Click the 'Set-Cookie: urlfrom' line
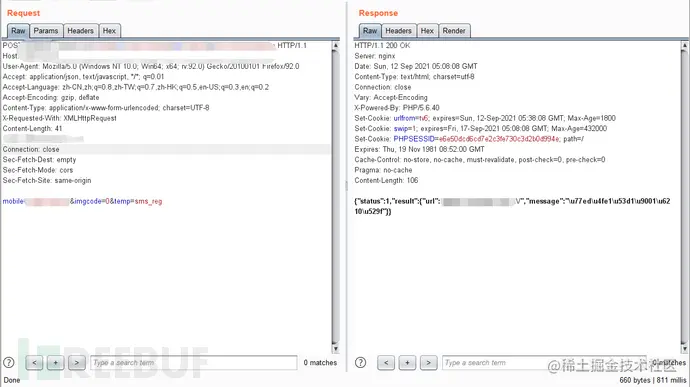This screenshot has height=387, width=690. click(x=485, y=118)
